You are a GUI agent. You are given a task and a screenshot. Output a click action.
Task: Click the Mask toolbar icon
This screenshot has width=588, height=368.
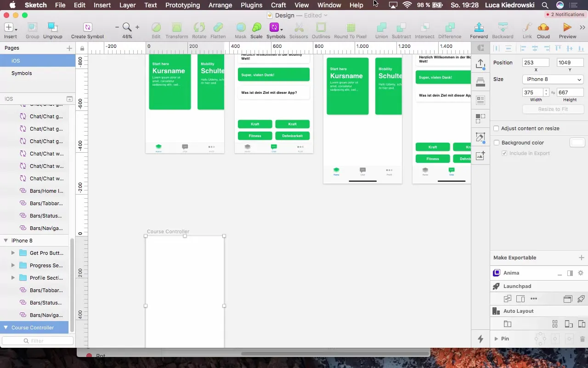point(240,28)
